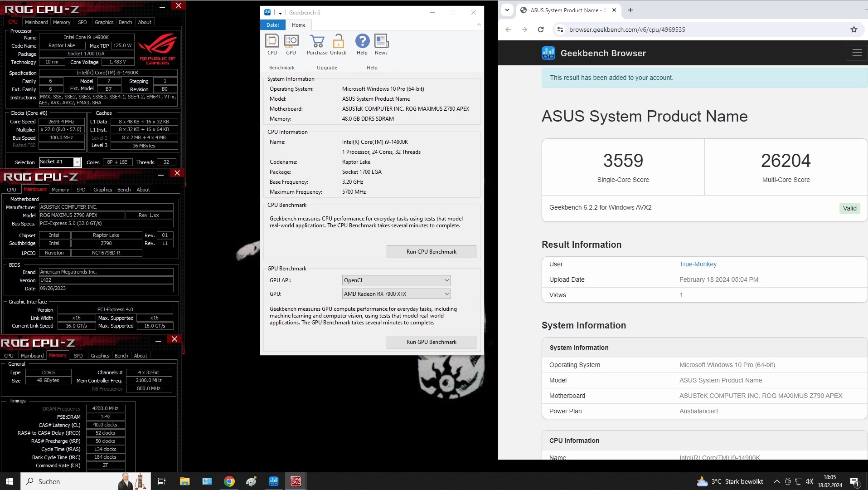Screen dimensions: 868x490
Task: Open Geekbench app from taskbar
Action: (273, 481)
